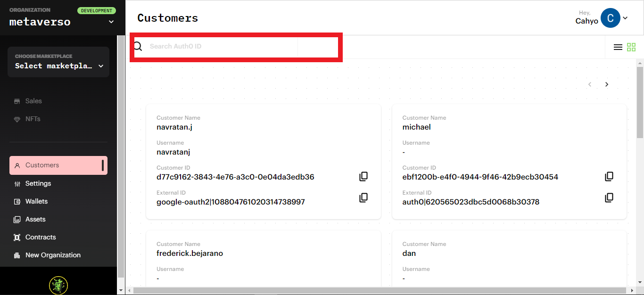Expand the account dropdown chevron
Image resolution: width=644 pixels, height=295 pixels.
click(625, 18)
